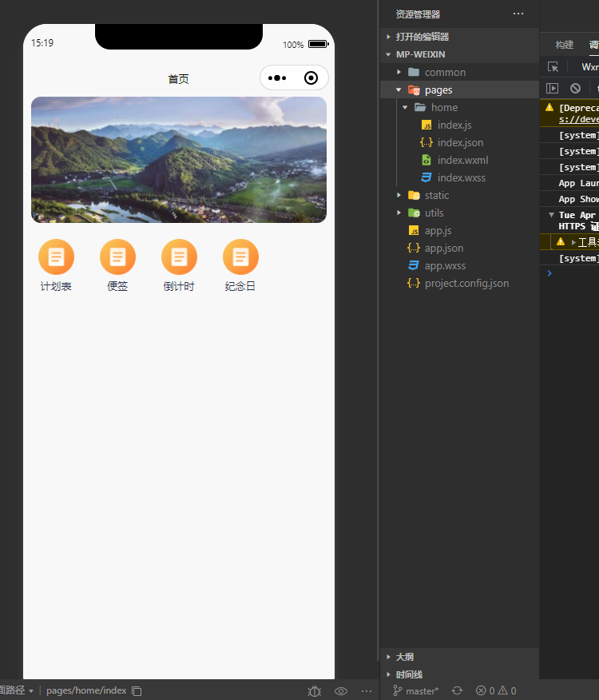The width and height of the screenshot is (599, 700).
Task: Select the element inspector icon
Action: pos(553,67)
